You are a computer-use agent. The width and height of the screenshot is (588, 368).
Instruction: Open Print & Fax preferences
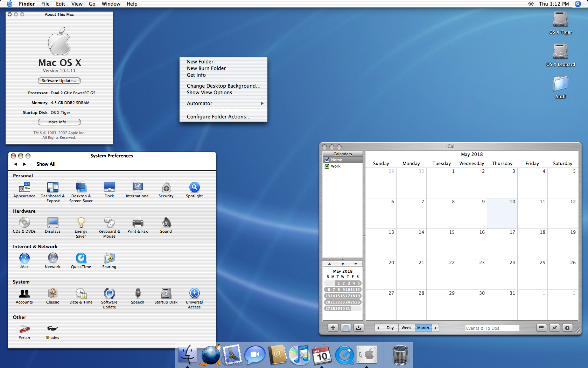(138, 225)
